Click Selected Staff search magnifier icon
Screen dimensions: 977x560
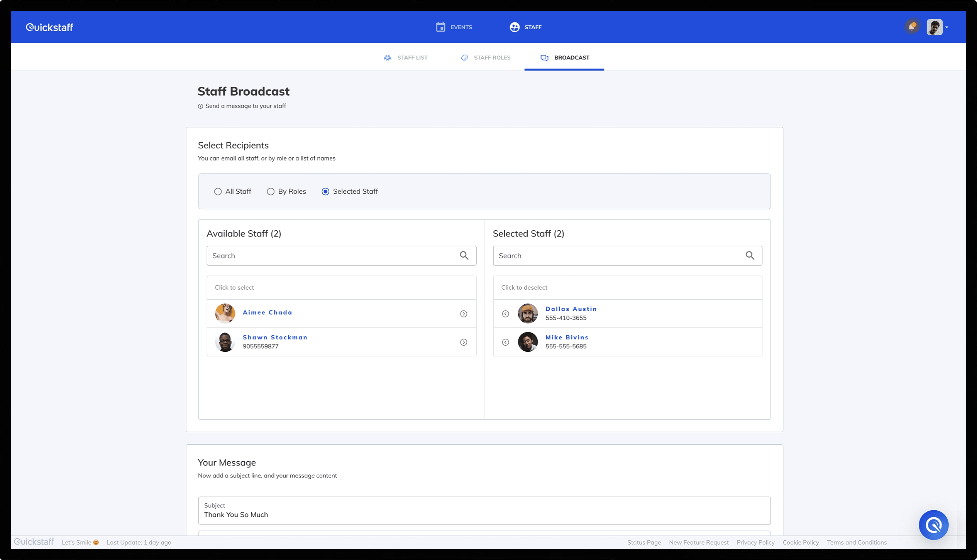coord(750,255)
